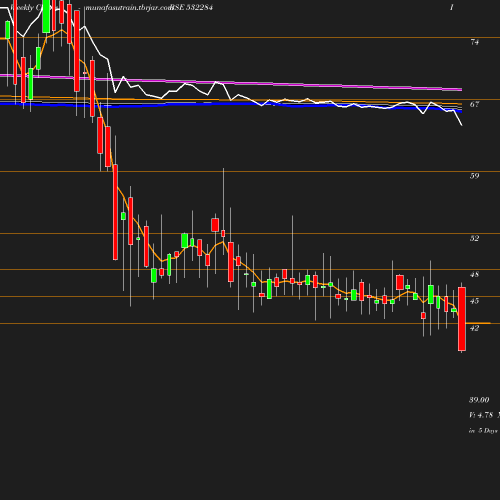Click the right end of the magenta line

461,89
